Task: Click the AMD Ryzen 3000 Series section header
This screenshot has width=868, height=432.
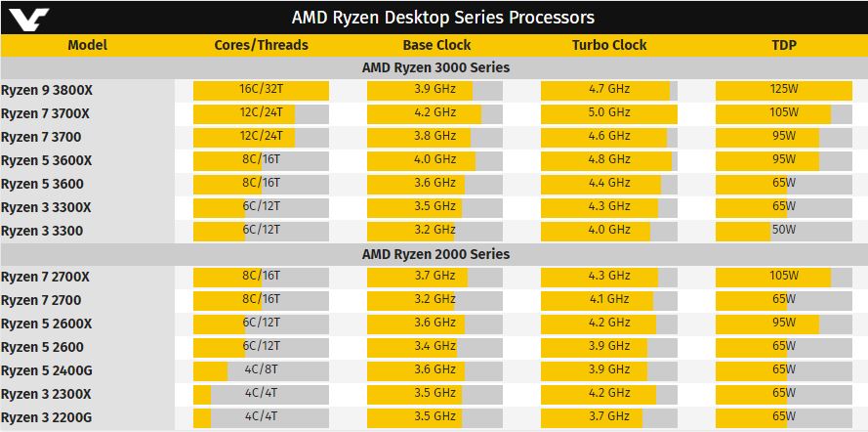Action: (435, 67)
